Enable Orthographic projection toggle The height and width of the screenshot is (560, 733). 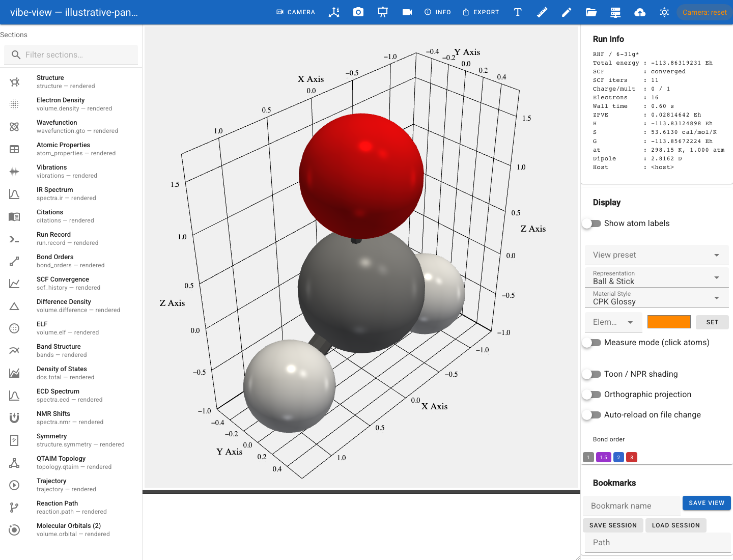tap(592, 395)
